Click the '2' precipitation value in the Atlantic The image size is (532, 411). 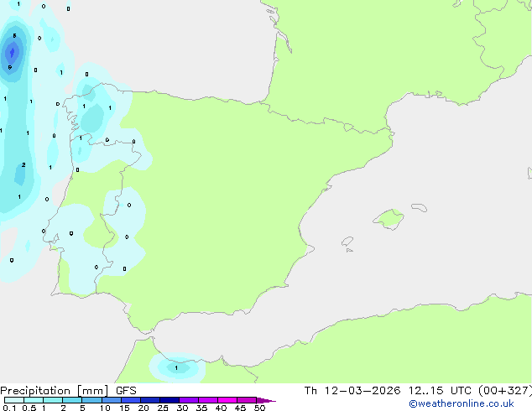coord(23,164)
